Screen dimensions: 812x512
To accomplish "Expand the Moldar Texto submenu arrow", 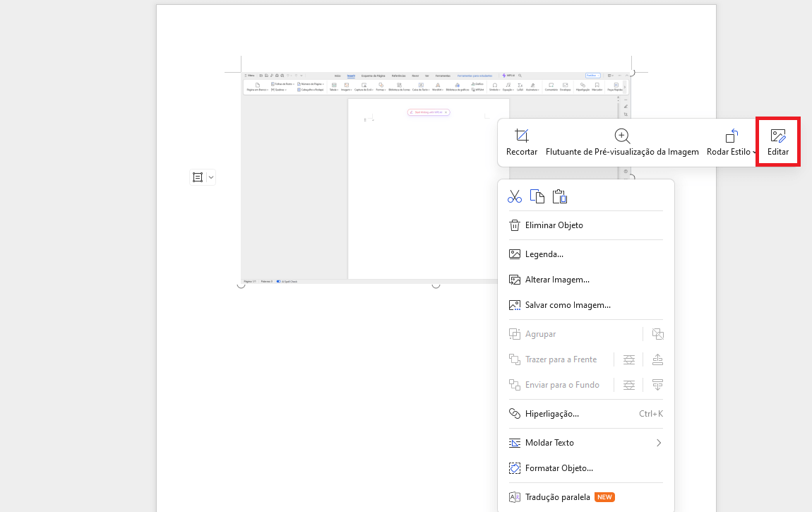I will pyautogui.click(x=658, y=442).
